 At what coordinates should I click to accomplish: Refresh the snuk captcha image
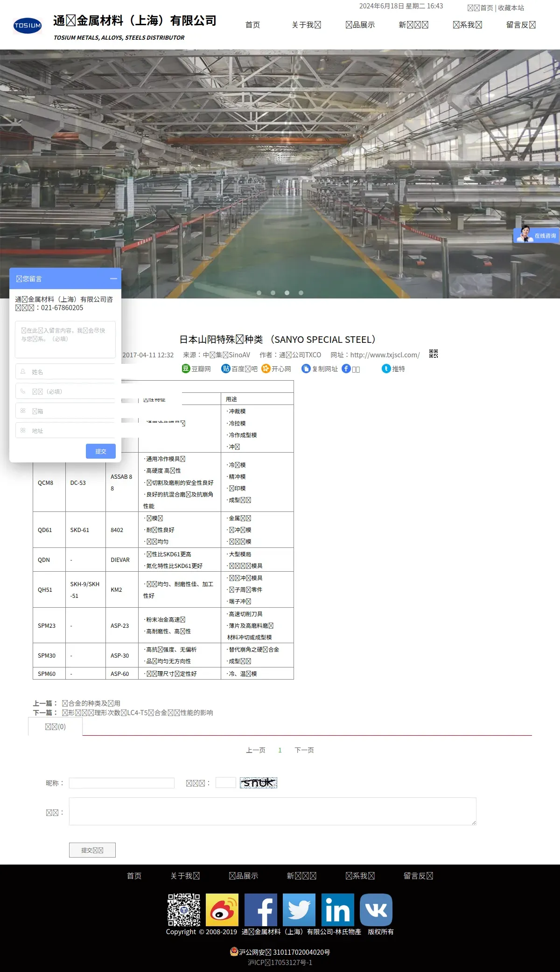click(259, 782)
